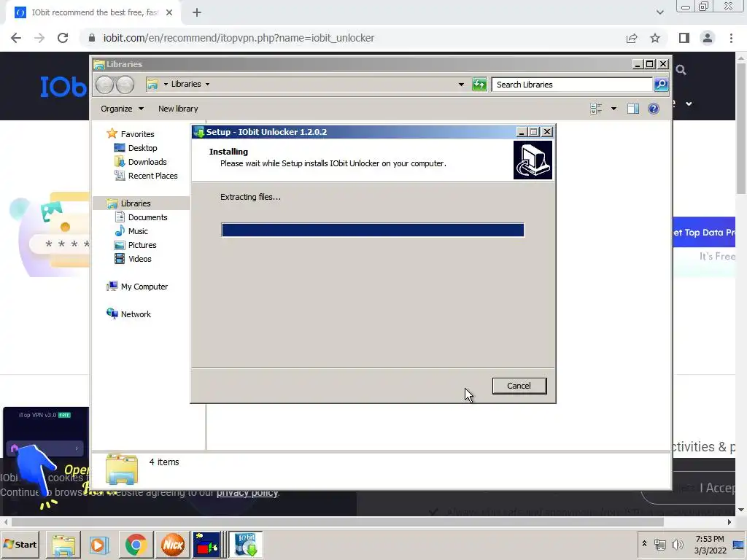This screenshot has height=560, width=747.
Task: Open IObit setup taskbar button
Action: 246,545
